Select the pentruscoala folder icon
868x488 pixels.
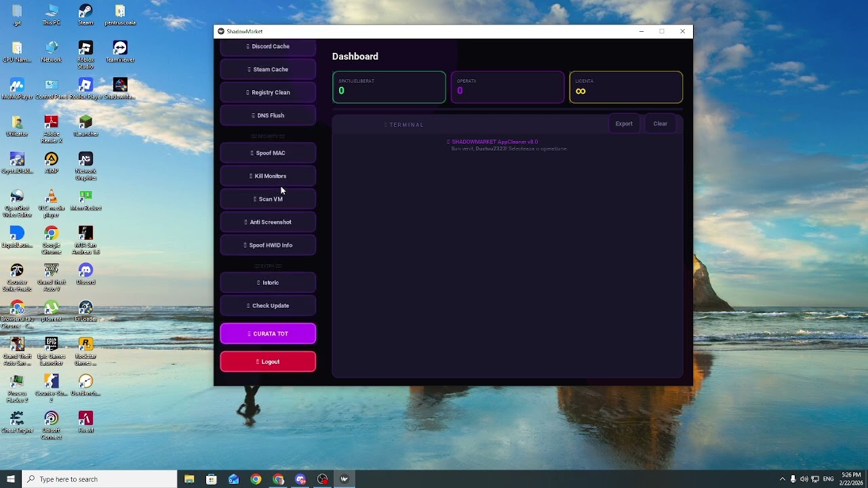click(120, 14)
